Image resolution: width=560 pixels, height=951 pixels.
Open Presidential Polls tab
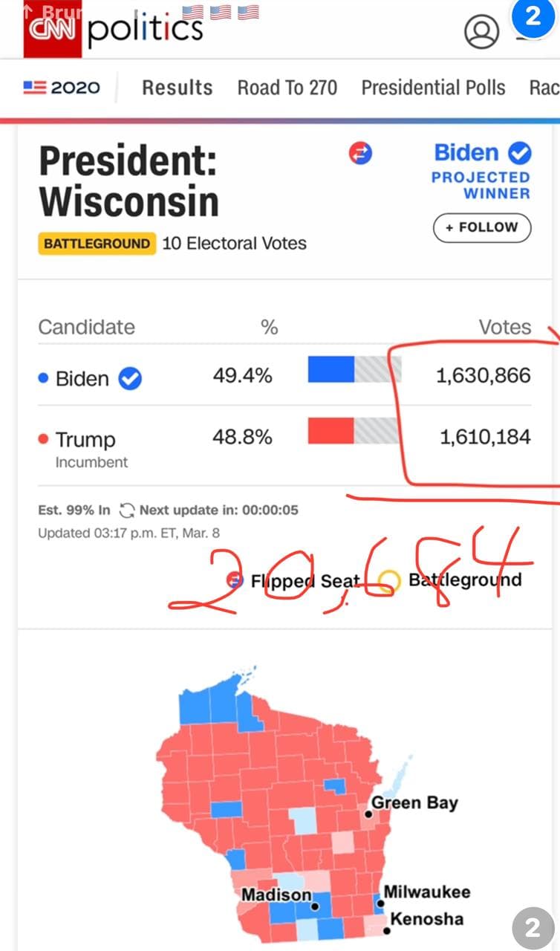(x=433, y=88)
